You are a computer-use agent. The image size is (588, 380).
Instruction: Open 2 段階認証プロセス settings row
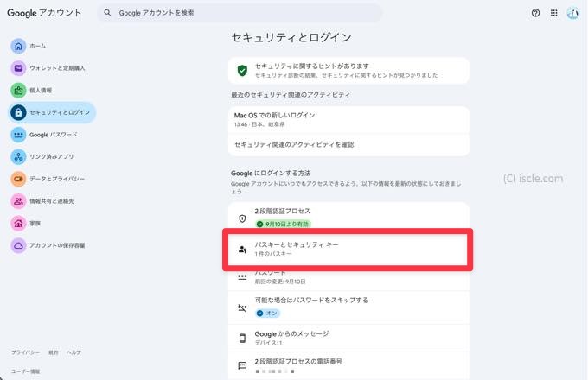click(x=348, y=217)
